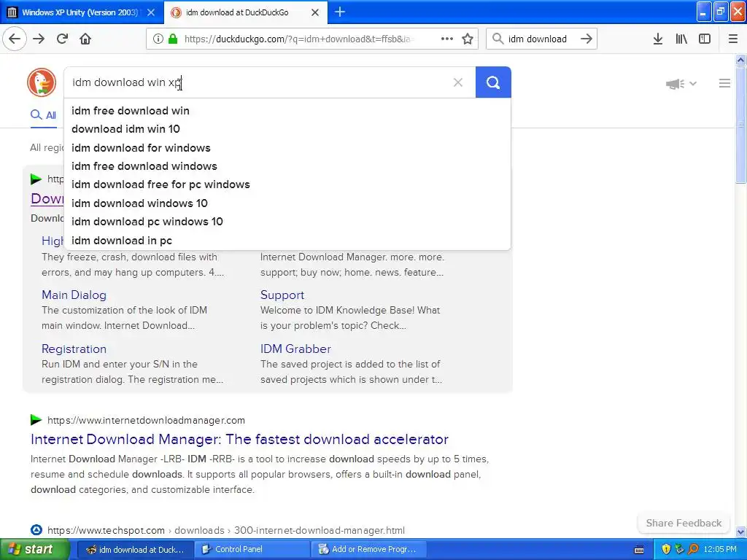Viewport: 747px width, 560px height.
Task: Choose suggestion idm download for windows
Action: (x=141, y=147)
